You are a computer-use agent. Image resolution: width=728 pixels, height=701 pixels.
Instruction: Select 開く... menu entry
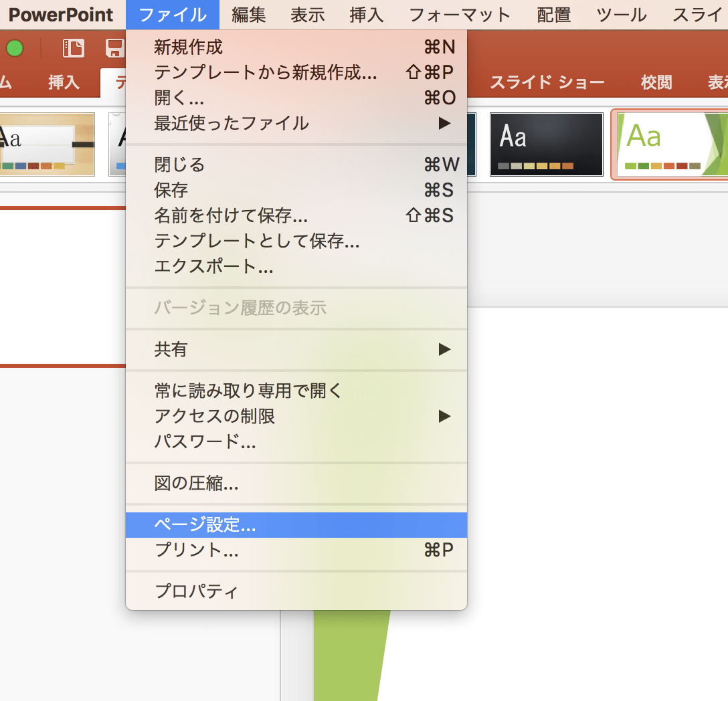pyautogui.click(x=296, y=98)
